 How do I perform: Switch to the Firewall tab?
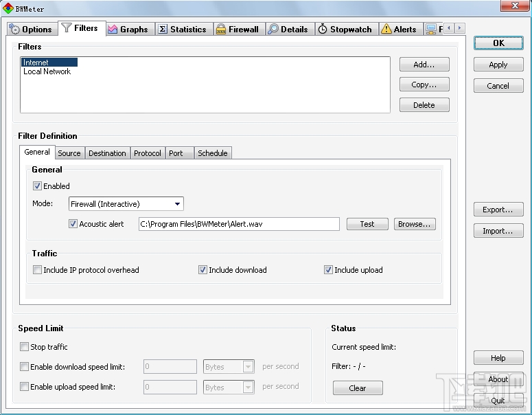(x=239, y=30)
